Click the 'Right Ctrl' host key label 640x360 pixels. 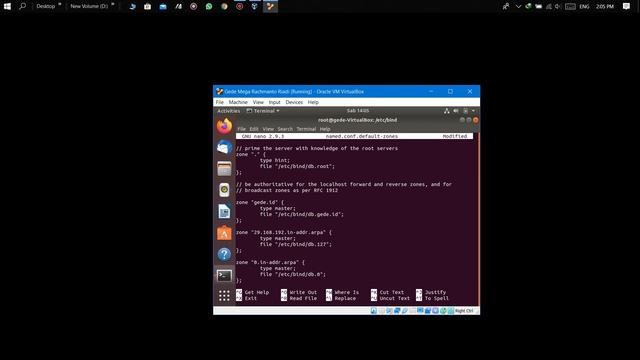(464, 311)
